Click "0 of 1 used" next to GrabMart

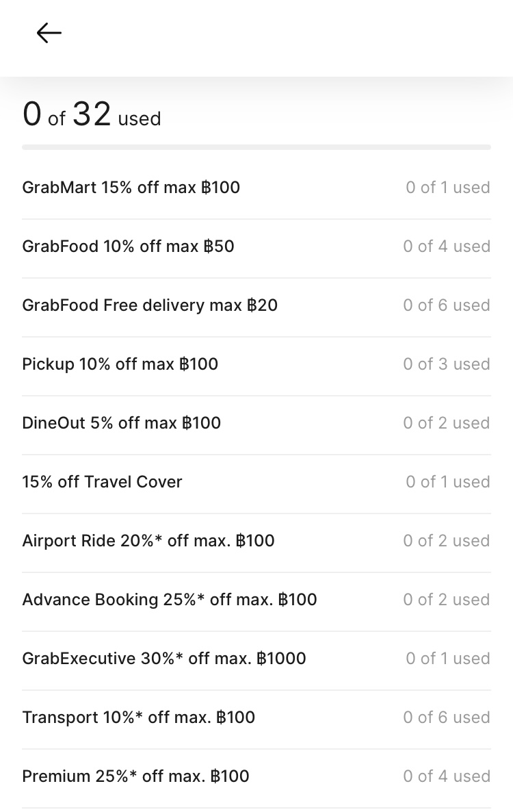point(448,188)
